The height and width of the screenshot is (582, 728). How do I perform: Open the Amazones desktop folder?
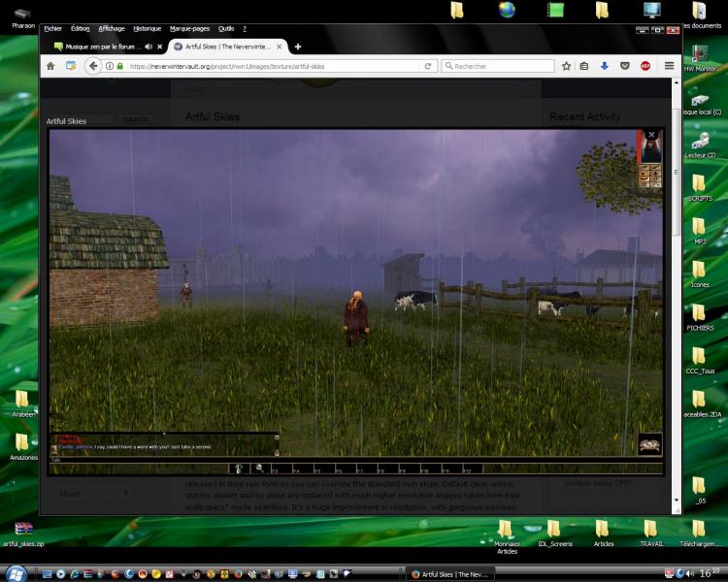tap(22, 447)
